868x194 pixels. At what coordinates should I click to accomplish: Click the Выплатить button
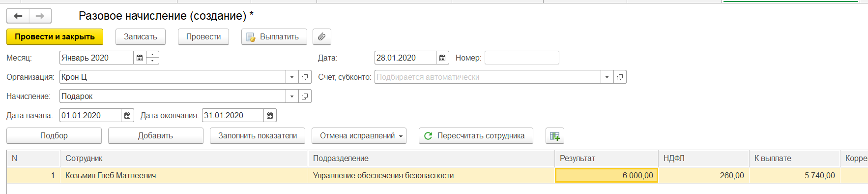coord(274,37)
